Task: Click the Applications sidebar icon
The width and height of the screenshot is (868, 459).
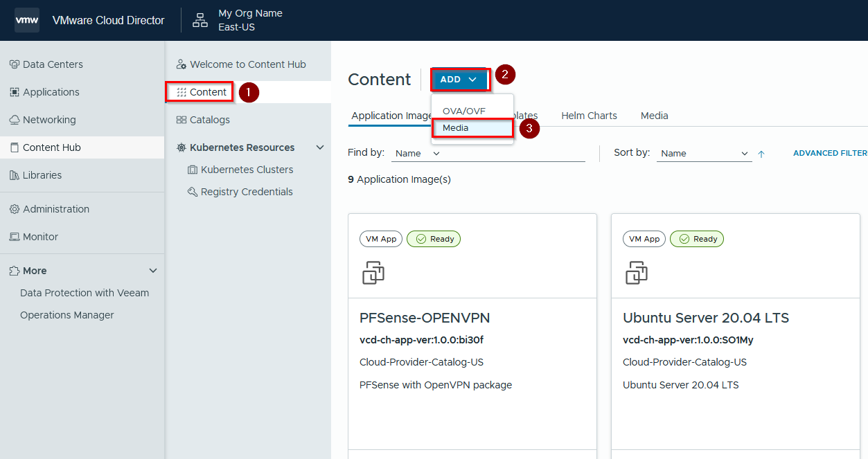Action: coord(14,92)
